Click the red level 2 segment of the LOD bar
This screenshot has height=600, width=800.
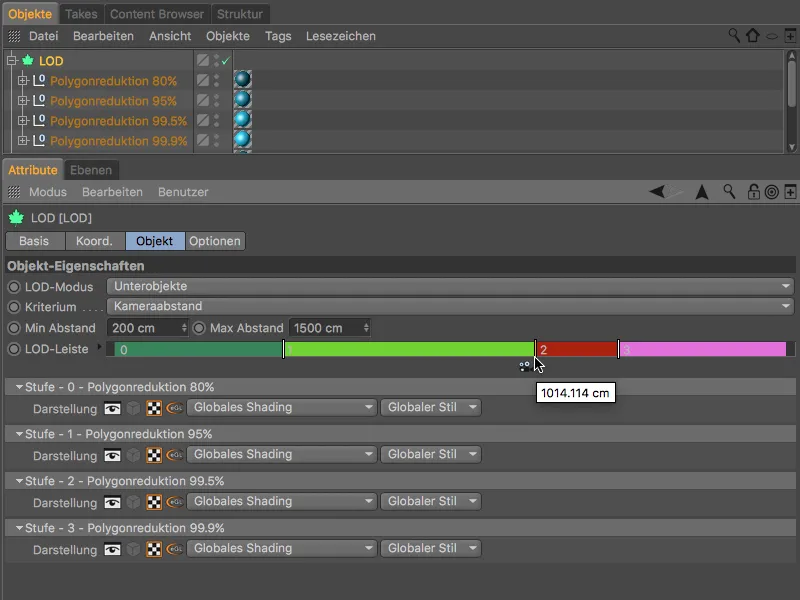tap(577, 349)
